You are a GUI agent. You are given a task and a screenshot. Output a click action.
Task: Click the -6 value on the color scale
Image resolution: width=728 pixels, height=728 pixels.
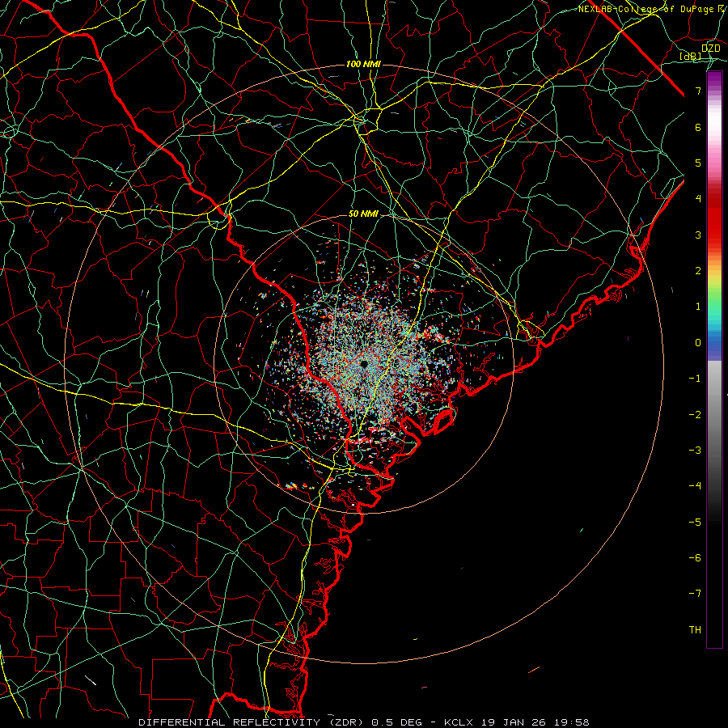pos(695,558)
